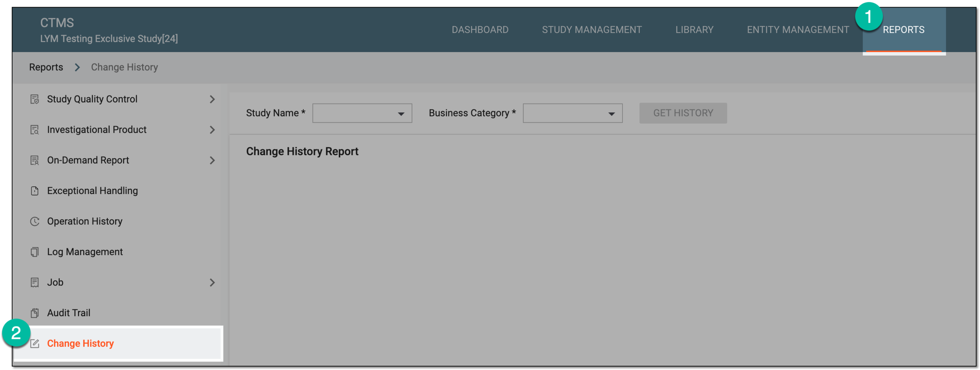Expand Study Quality Control chevron
Screen dimensions: 980x370
(x=212, y=99)
